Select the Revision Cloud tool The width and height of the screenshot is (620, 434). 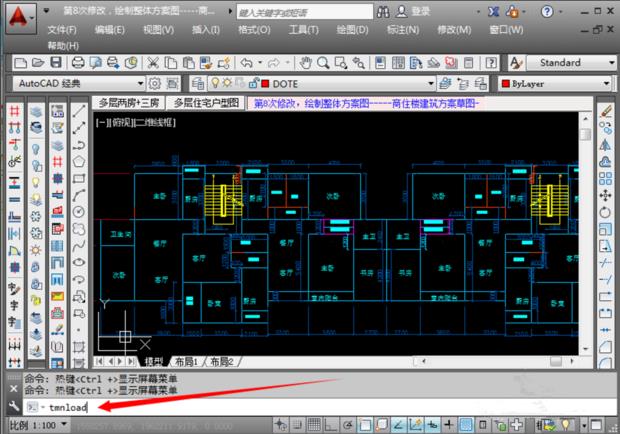point(79,229)
